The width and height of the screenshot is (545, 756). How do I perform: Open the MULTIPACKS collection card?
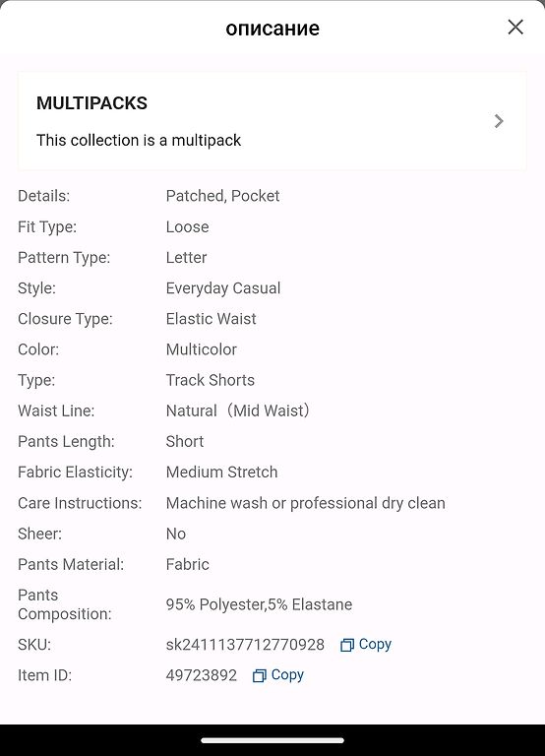click(x=272, y=121)
